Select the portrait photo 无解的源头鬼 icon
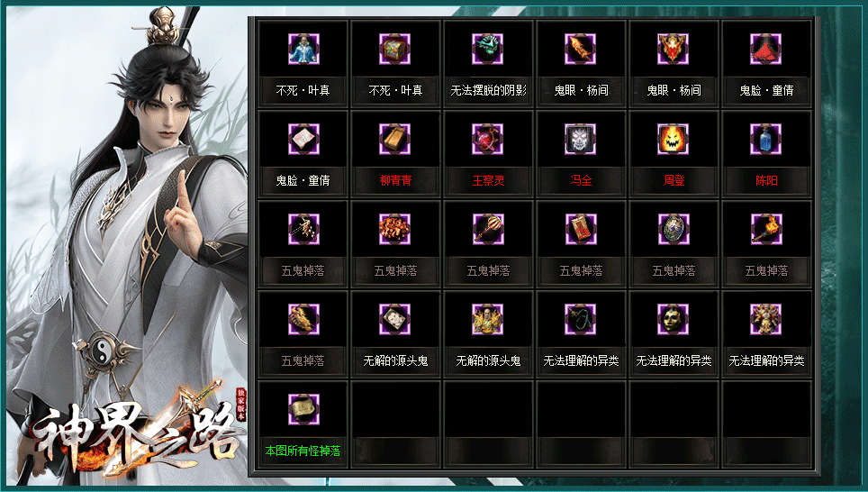This screenshot has height=492, width=868. [x=394, y=319]
